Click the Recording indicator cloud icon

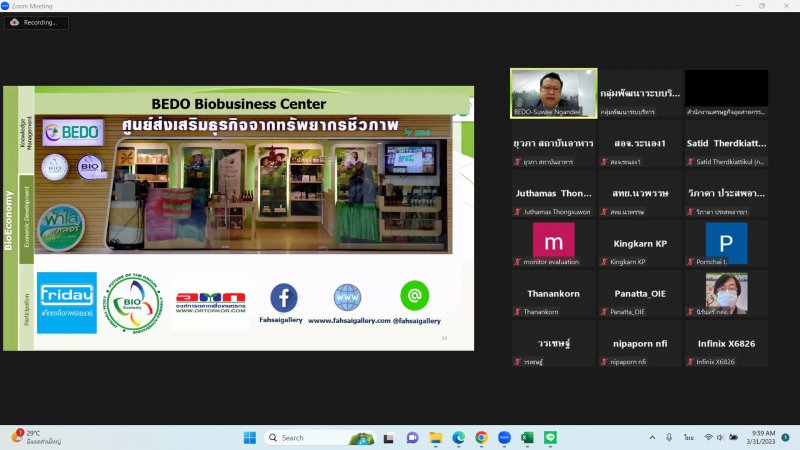tap(15, 22)
